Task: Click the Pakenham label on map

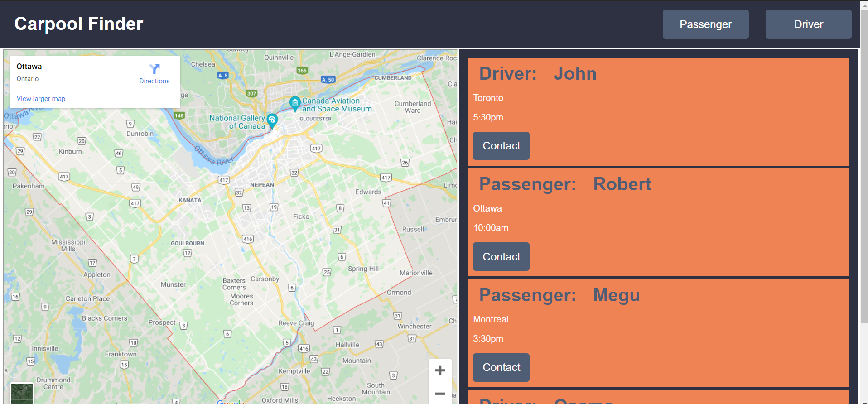Action: tap(29, 186)
